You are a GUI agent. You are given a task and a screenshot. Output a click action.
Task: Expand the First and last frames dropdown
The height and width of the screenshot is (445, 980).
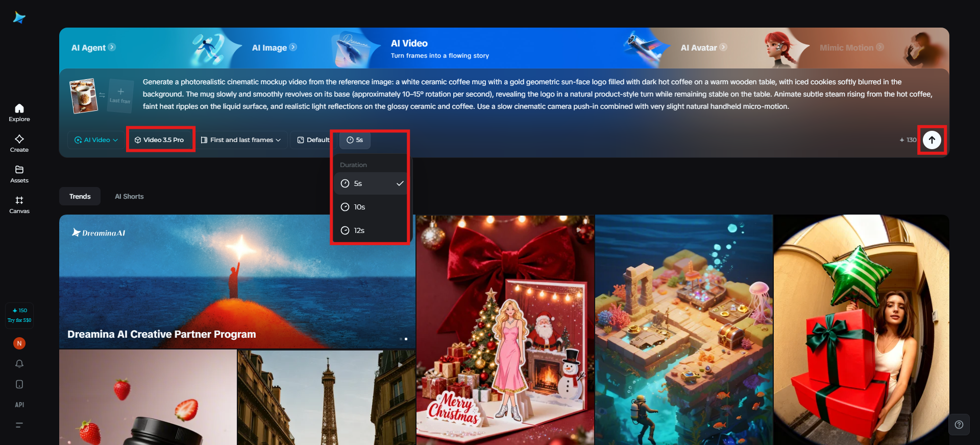(241, 140)
